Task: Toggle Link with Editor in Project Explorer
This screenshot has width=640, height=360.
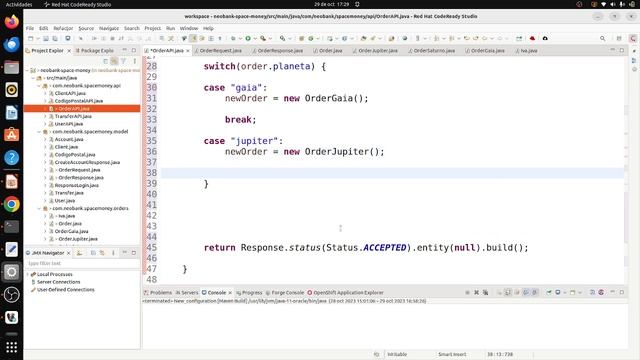Action: [114, 61]
